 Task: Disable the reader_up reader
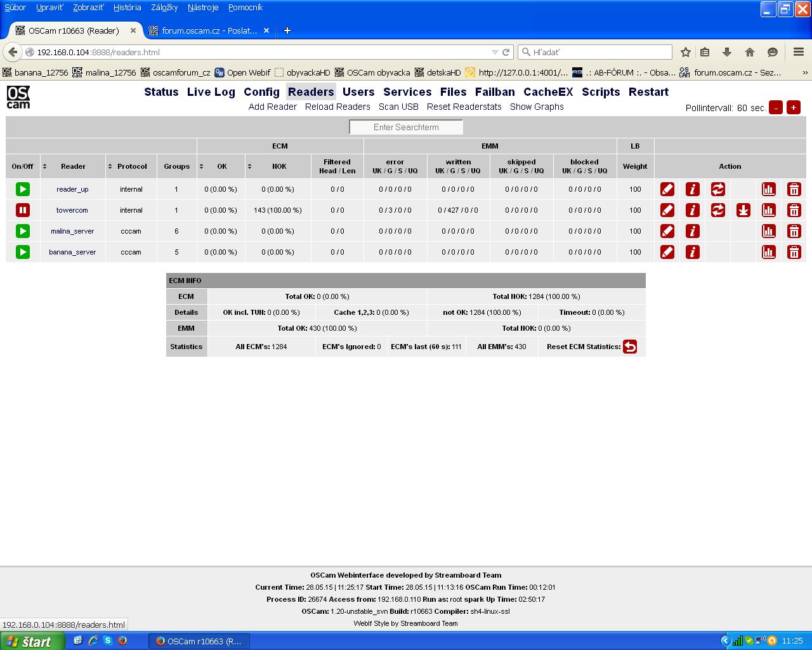(23, 189)
